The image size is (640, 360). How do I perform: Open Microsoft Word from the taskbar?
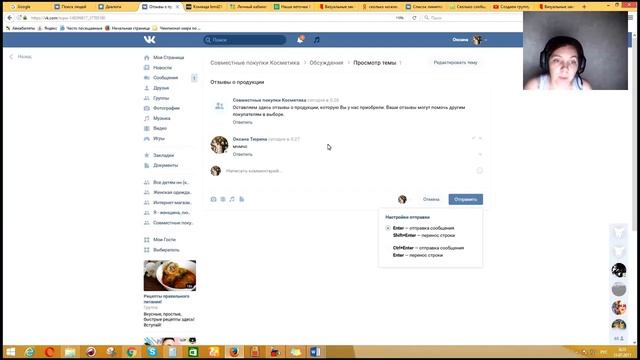[315, 352]
